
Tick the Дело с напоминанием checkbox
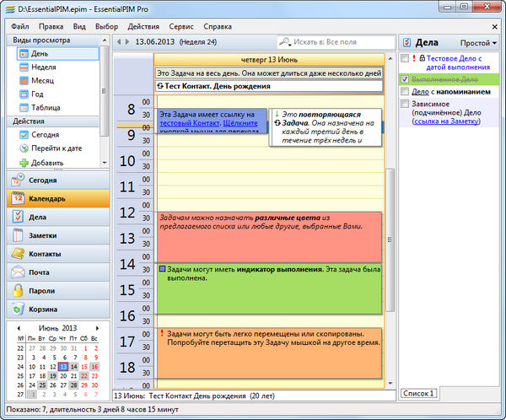coord(406,91)
